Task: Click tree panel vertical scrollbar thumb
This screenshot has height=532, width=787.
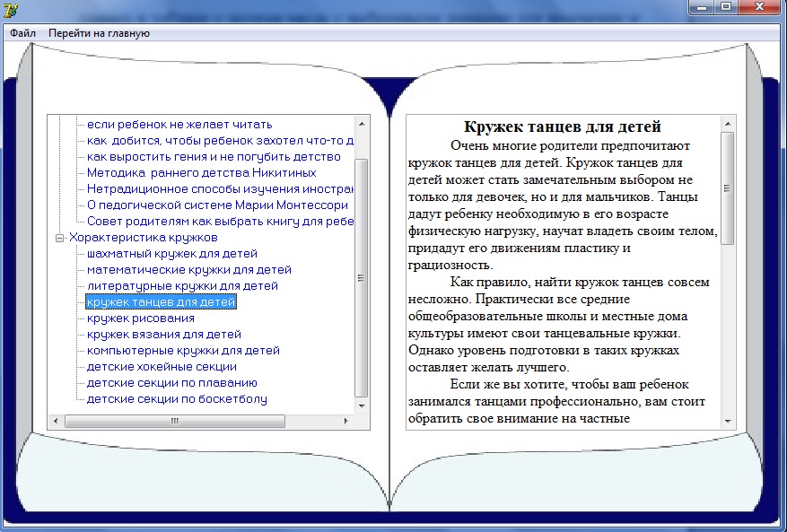Action: coord(362,278)
